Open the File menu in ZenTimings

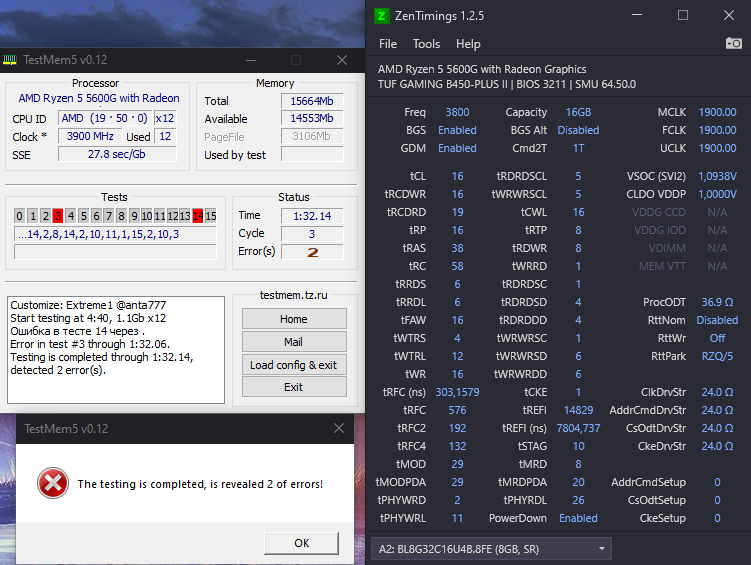(x=388, y=44)
